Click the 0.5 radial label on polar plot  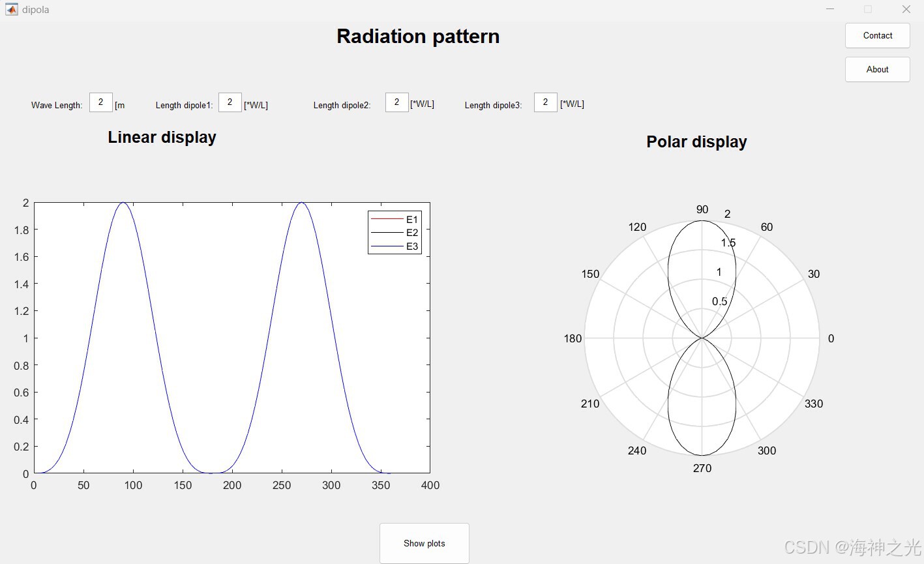[x=719, y=301]
